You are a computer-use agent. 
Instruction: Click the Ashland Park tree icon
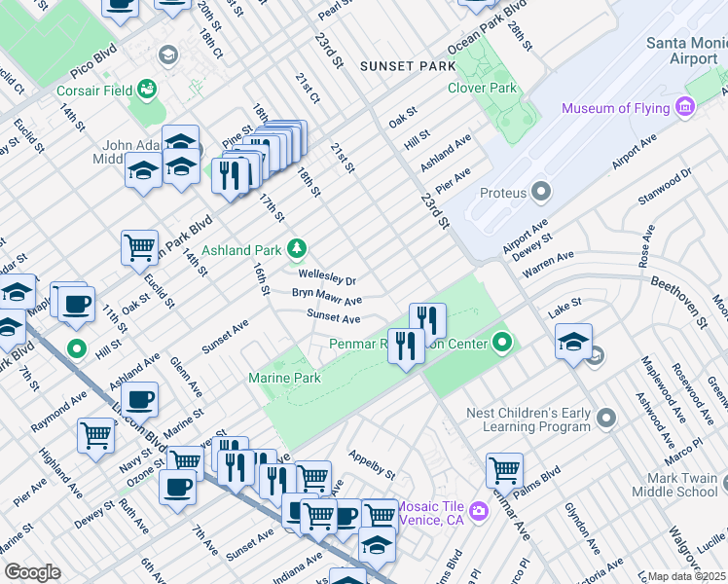[x=297, y=249]
